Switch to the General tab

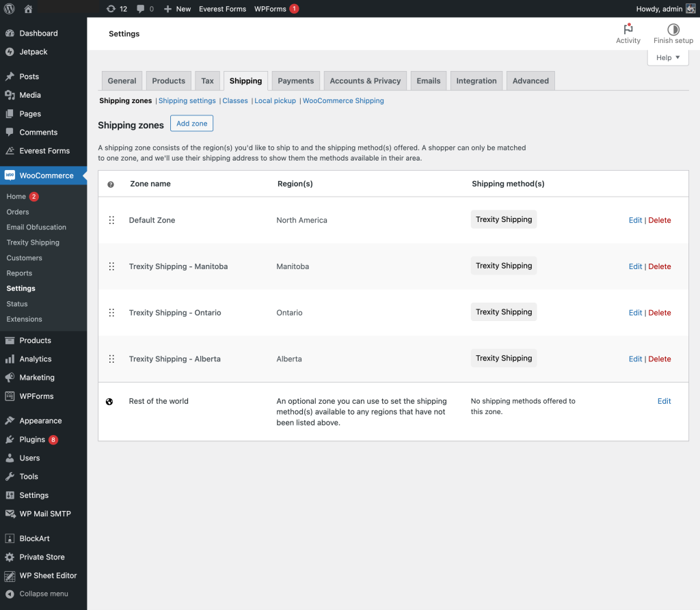click(x=122, y=81)
